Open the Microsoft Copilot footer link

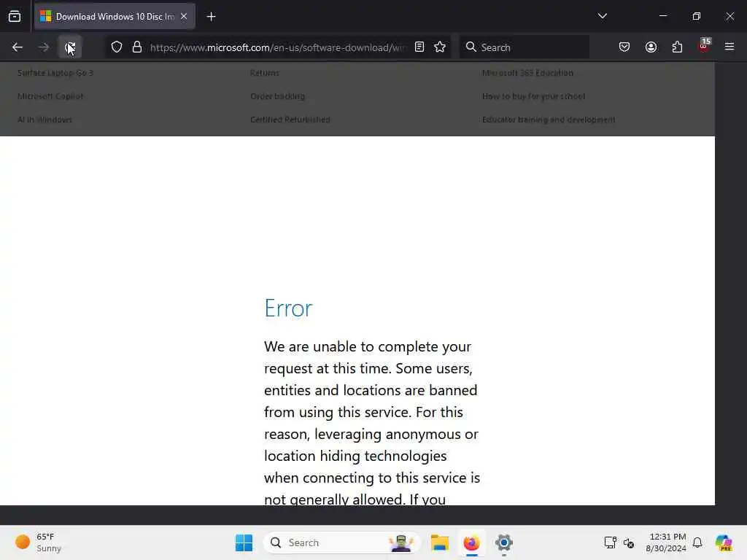tap(50, 96)
